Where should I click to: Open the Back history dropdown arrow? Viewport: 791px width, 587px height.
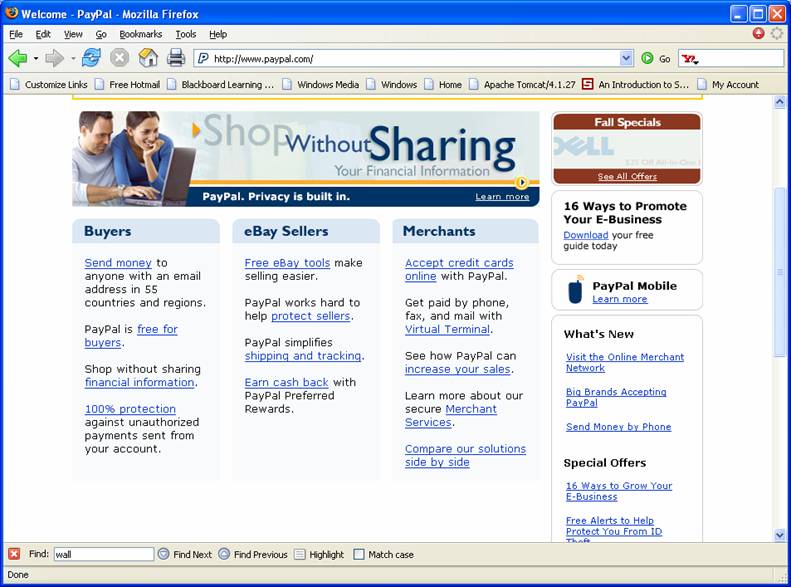pyautogui.click(x=36, y=58)
